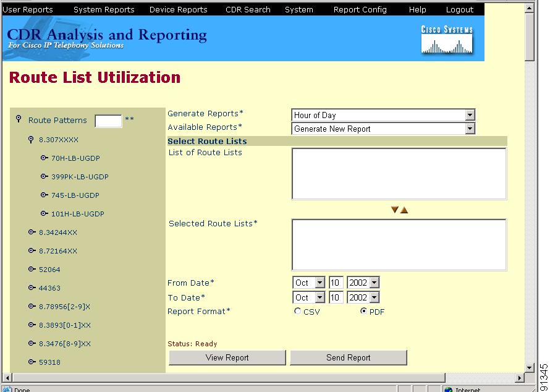The image size is (550, 392).
Task: Collapse the 8.307XXXX tree node icon
Action: (31, 140)
